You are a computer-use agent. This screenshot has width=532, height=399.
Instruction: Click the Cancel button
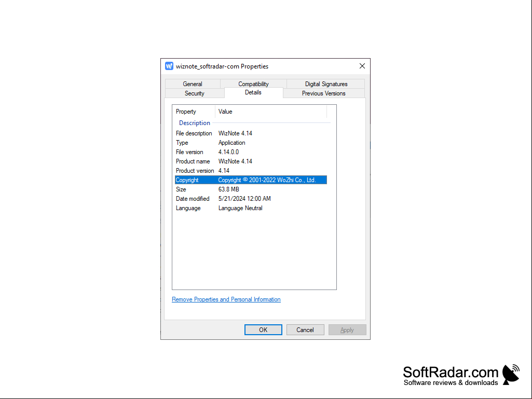305,330
